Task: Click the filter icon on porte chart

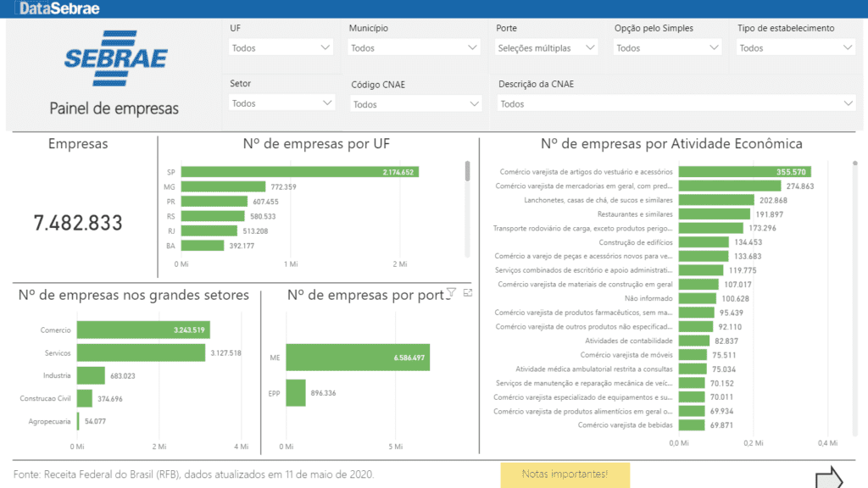Action: pyautogui.click(x=451, y=292)
